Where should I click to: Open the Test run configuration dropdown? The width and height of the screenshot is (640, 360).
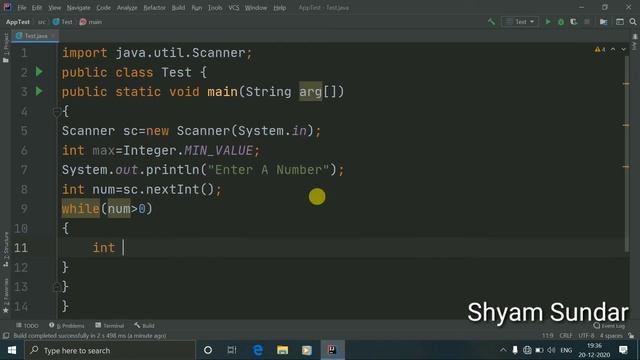(520, 22)
